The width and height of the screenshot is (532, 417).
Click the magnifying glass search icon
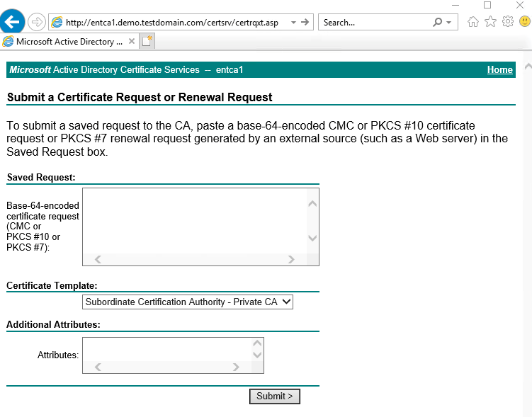pos(438,23)
